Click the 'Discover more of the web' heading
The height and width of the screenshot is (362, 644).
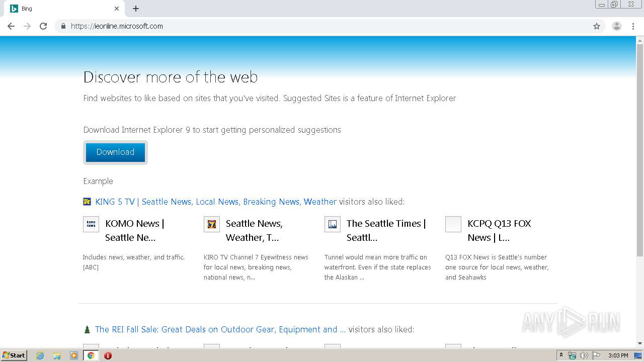[171, 77]
